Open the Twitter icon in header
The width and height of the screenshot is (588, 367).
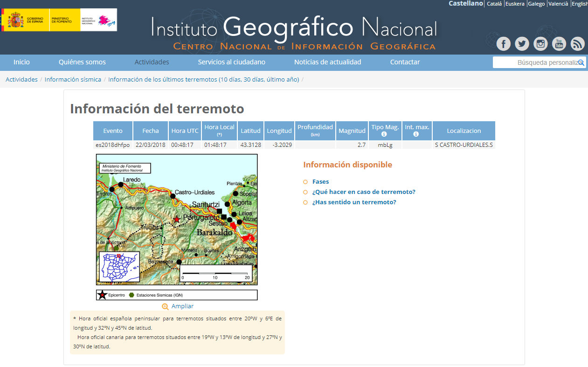(522, 44)
